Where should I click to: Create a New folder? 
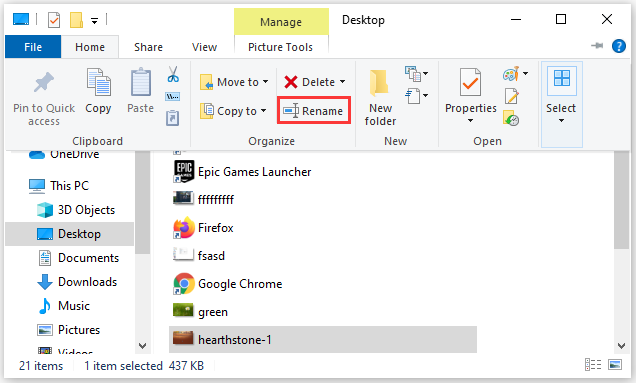(380, 97)
